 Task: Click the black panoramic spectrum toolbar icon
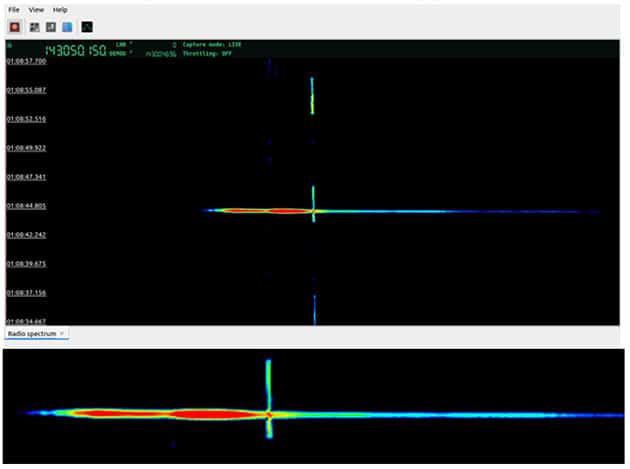click(x=87, y=27)
